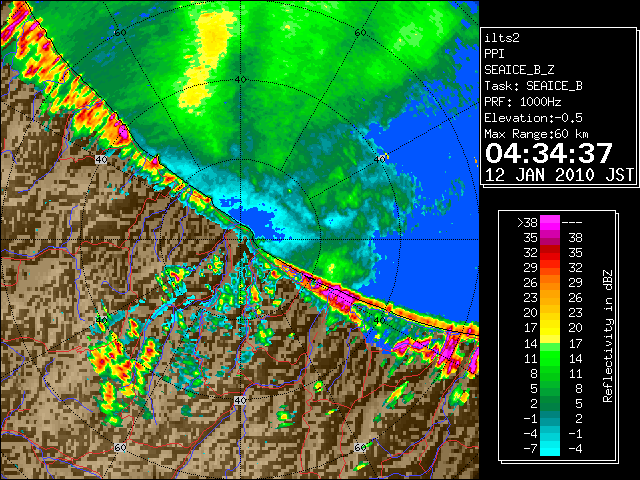The image size is (640, 480).
Task: Click the yellow 17 dBZ legend swatch
Action: (550, 328)
